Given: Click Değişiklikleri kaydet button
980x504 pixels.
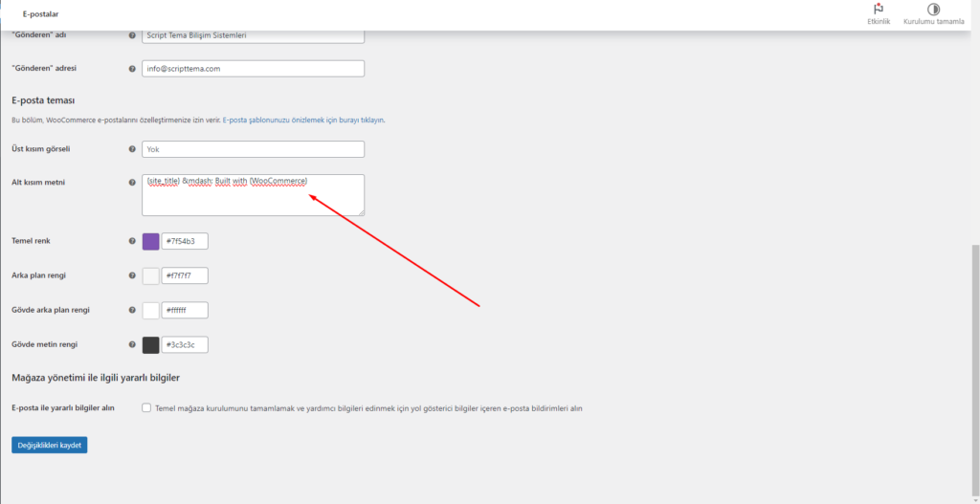Looking at the screenshot, I should point(50,445).
